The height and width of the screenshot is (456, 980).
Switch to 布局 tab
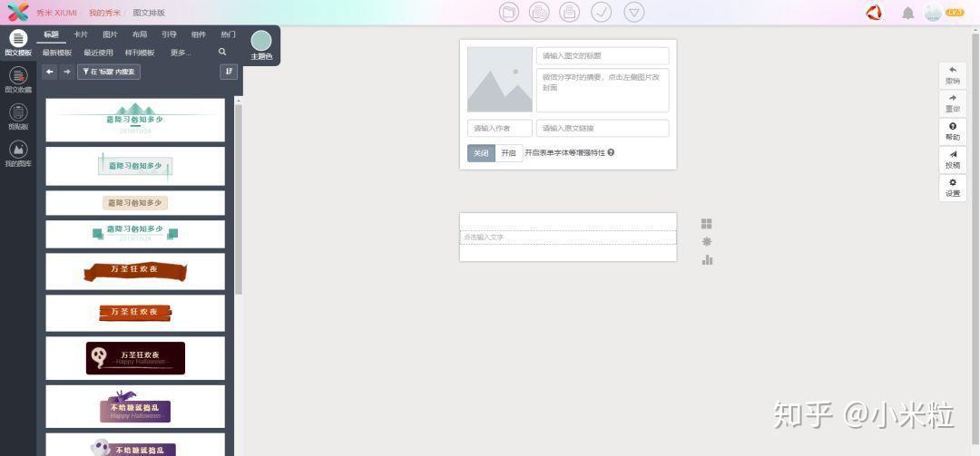coord(140,34)
